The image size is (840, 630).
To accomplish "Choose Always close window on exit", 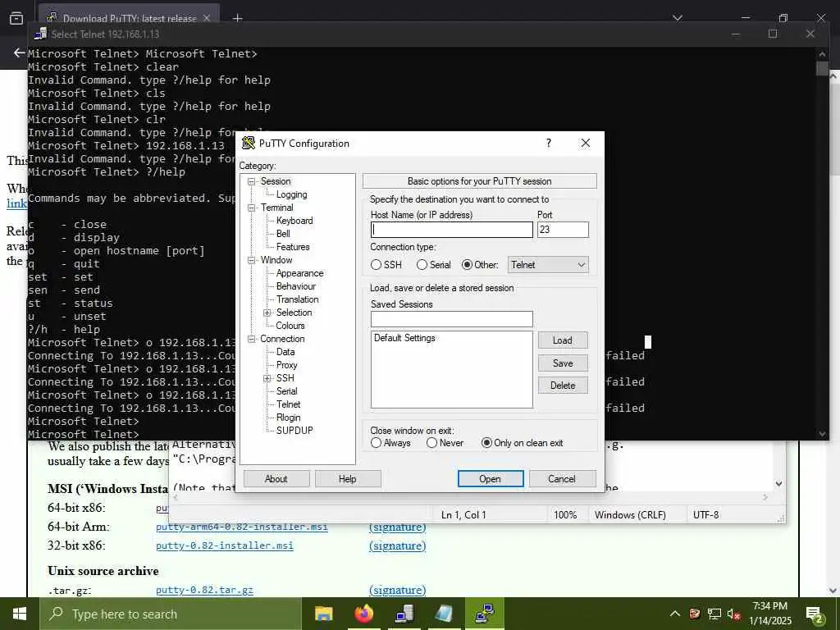I will [x=376, y=443].
